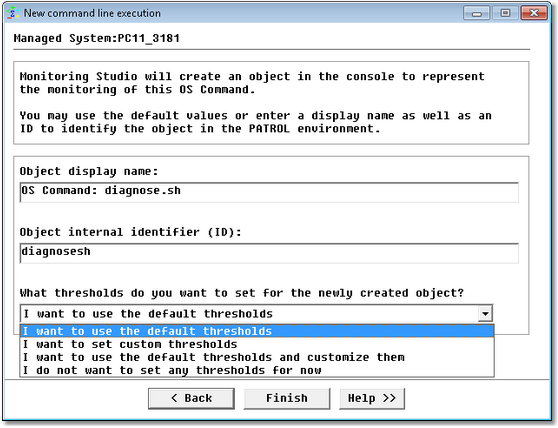Select "I do not want to set any thresholds for now"
Image resolution: width=558 pixels, height=428 pixels.
coord(257,370)
